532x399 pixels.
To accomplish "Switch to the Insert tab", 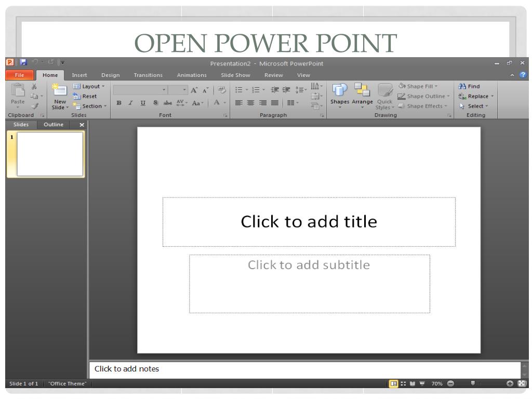I will coord(79,75).
